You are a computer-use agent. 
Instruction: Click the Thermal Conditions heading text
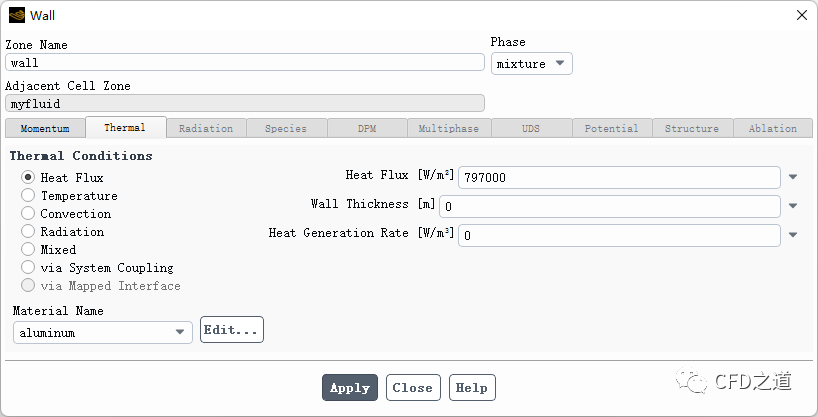[x=81, y=156]
